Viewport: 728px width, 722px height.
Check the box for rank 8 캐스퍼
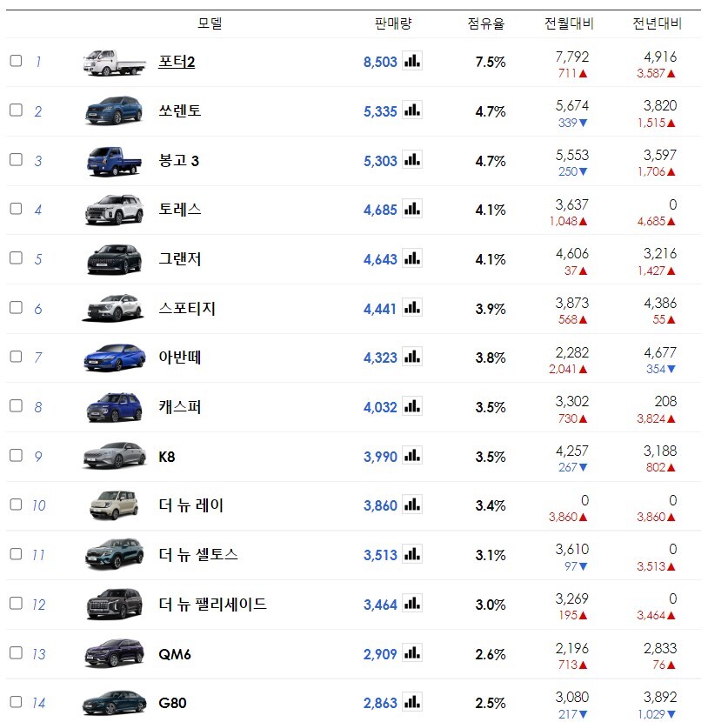pos(16,406)
